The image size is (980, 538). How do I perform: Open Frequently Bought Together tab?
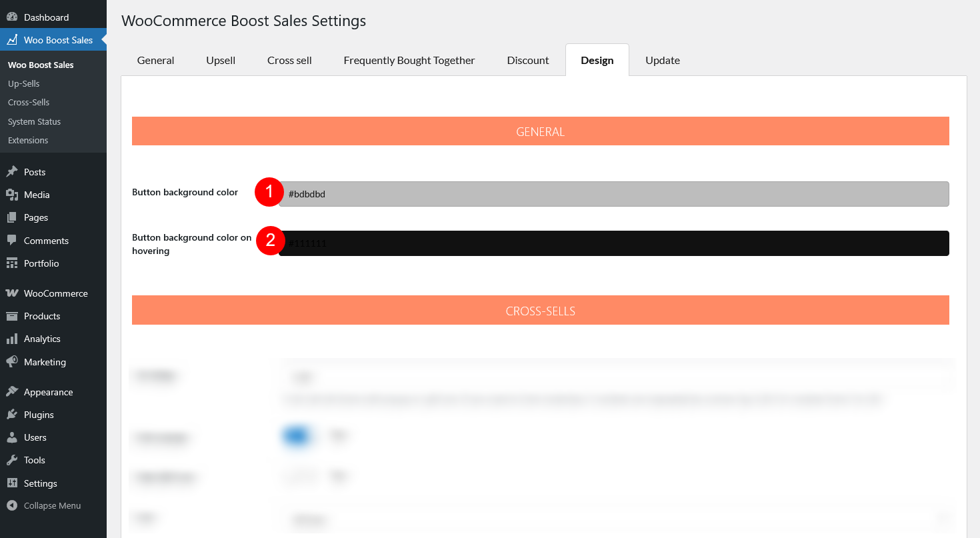point(409,60)
